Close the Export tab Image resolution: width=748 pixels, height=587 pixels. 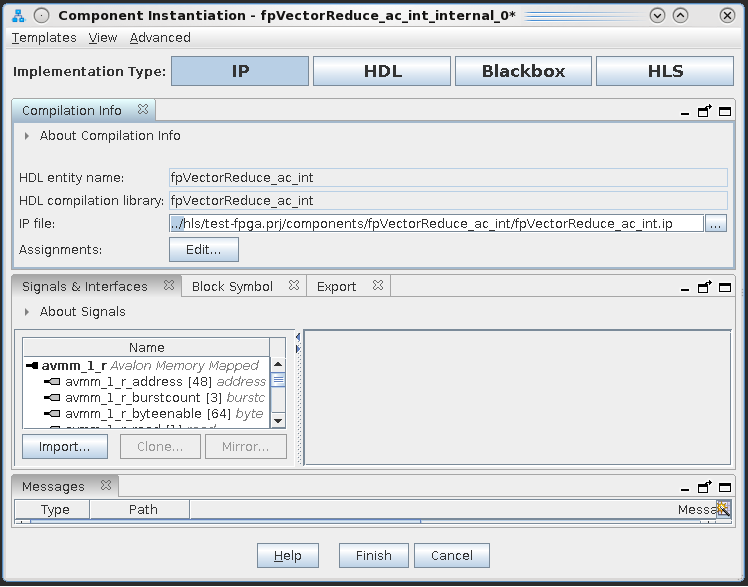click(x=377, y=285)
